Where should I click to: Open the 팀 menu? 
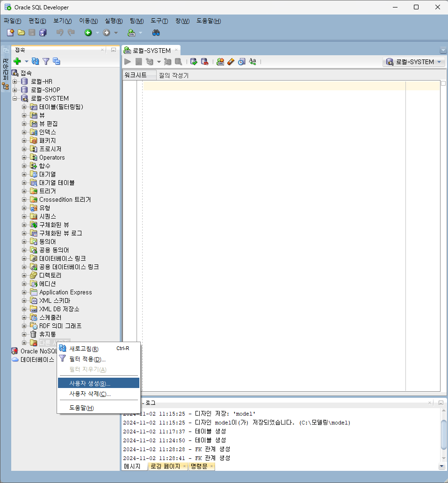point(137,21)
